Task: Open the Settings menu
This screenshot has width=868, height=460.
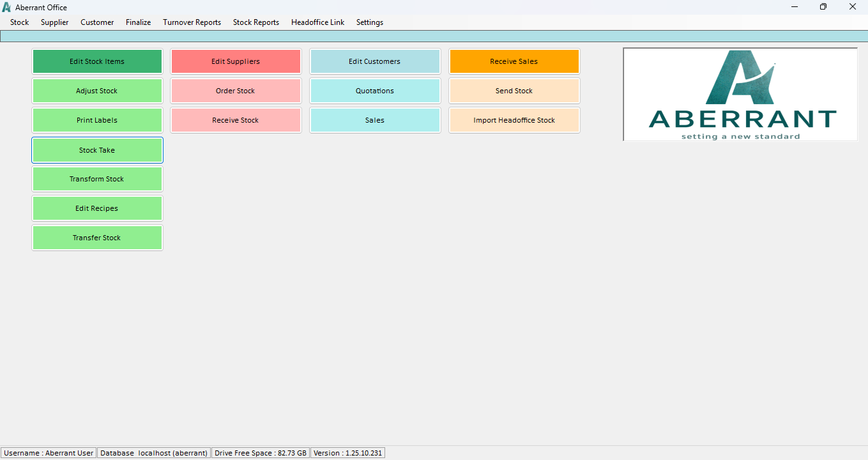Action: click(x=369, y=22)
